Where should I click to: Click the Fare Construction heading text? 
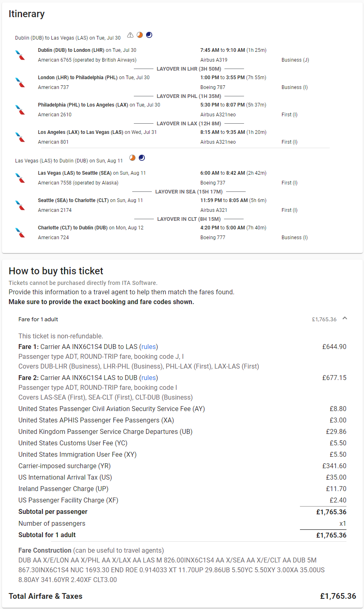45,550
